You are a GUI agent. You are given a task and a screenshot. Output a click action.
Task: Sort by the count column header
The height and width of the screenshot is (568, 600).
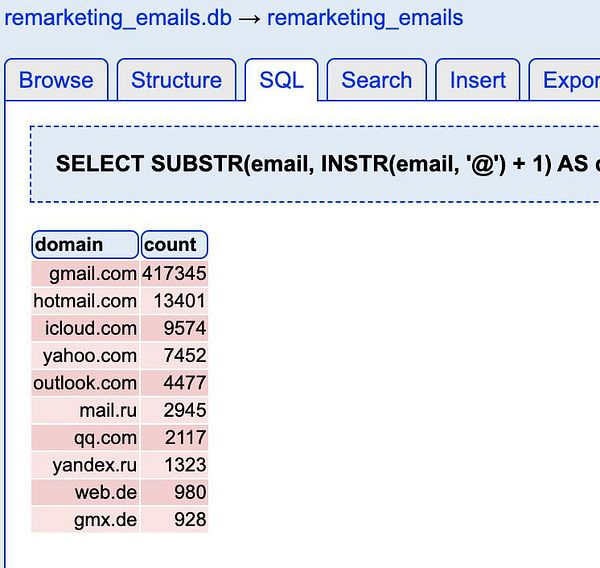pos(174,244)
